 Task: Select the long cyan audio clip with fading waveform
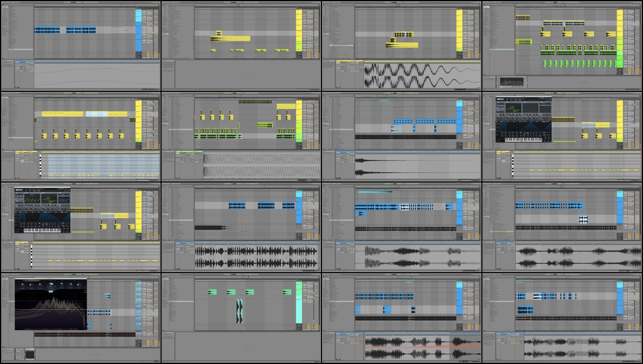click(375, 192)
